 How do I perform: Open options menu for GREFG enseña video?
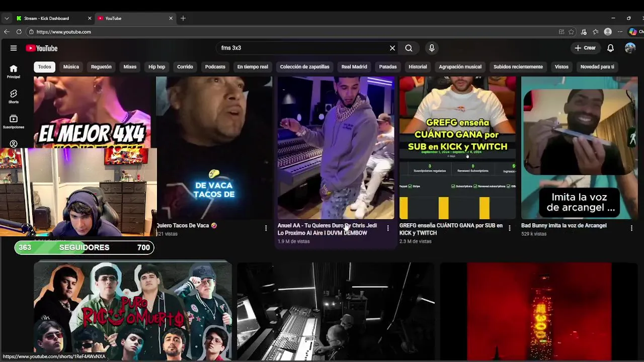[509, 228]
